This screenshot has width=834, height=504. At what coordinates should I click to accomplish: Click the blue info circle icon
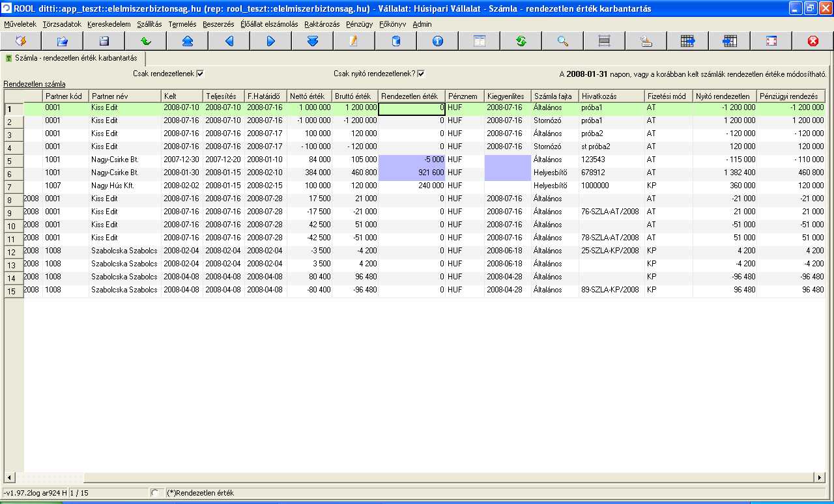point(437,41)
